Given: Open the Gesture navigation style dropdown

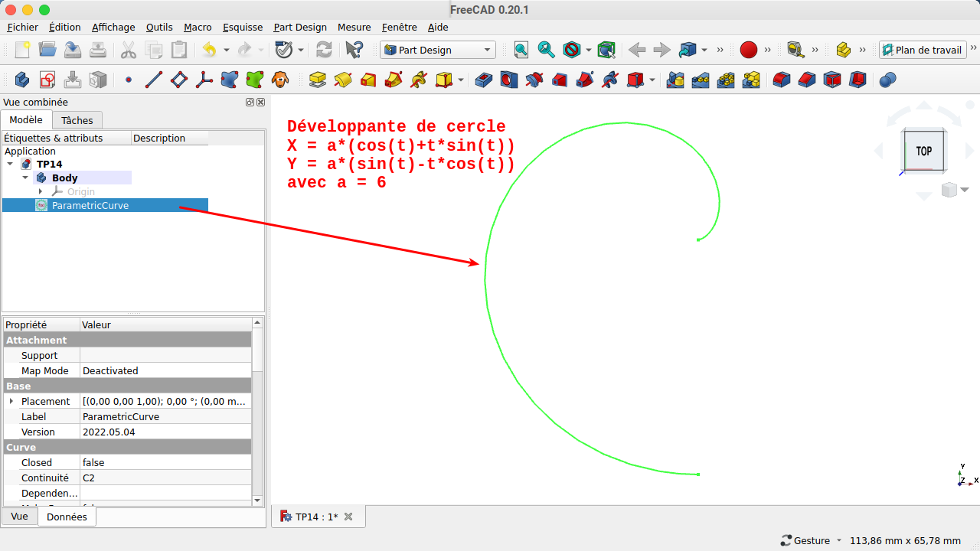Looking at the screenshot, I should click(812, 540).
